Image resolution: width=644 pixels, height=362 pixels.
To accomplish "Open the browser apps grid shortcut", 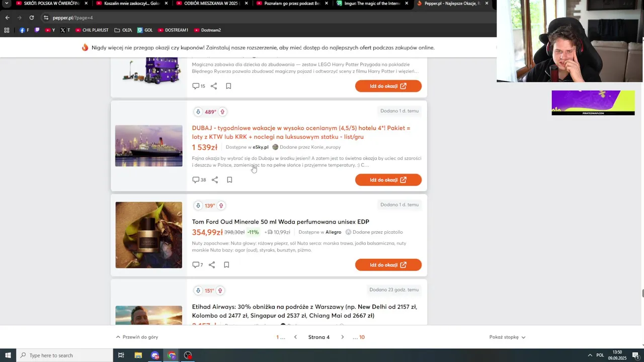I will [7, 30].
